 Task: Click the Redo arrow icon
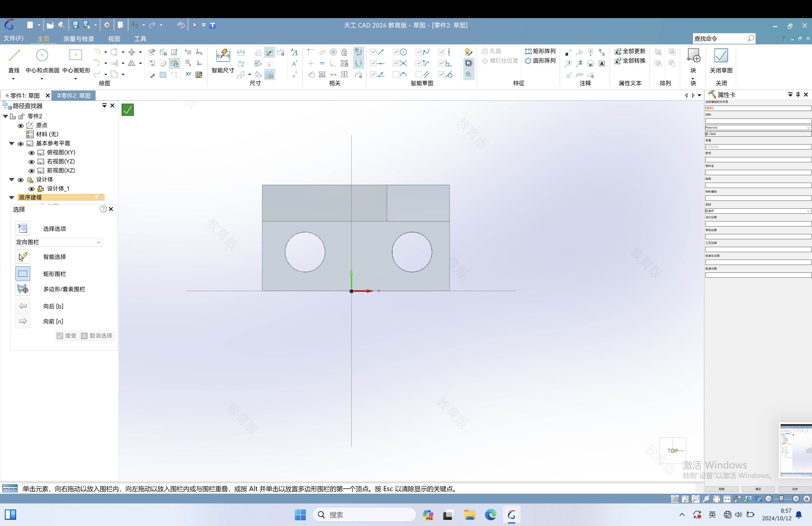(152, 25)
